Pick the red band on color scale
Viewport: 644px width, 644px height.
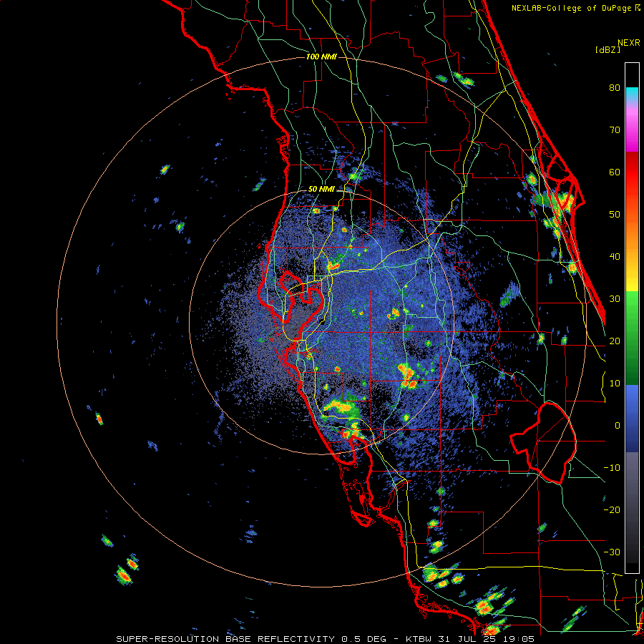632,168
